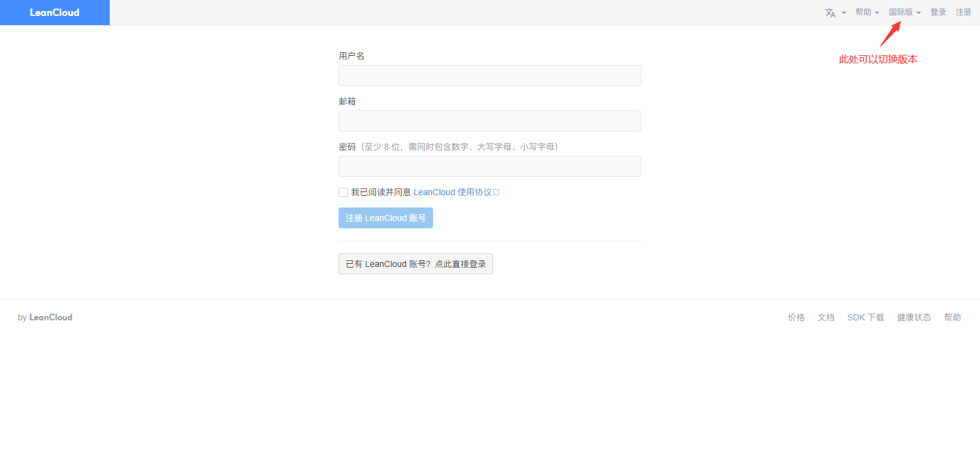Screen dimensions: 980x464
Task: Open the external link icon after 使用协议
Action: click(496, 192)
